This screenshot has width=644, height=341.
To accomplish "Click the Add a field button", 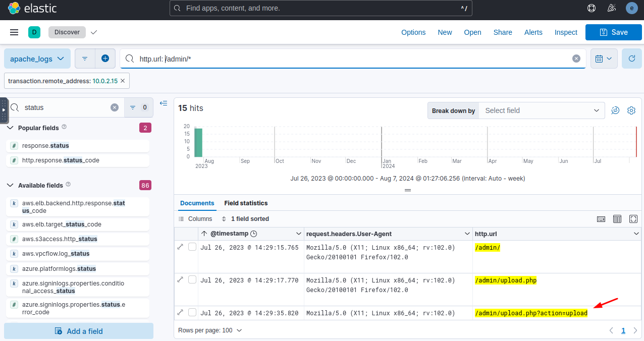I will coord(79,331).
